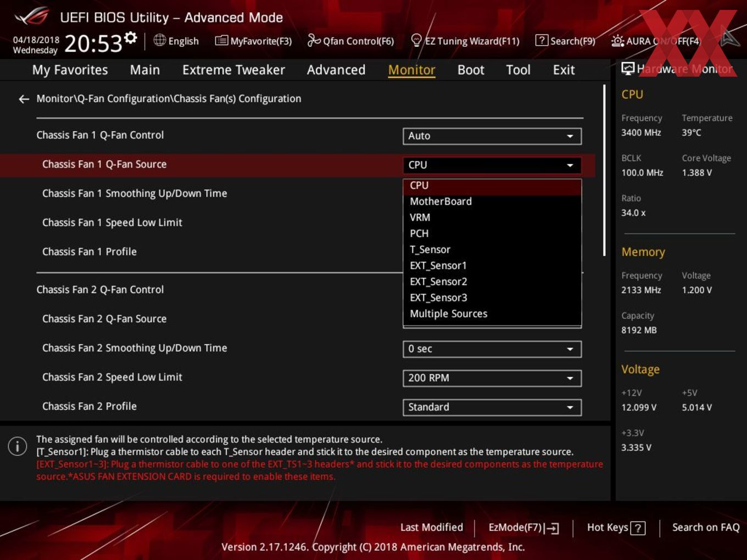Click the Hot Keys question mark icon

click(638, 528)
